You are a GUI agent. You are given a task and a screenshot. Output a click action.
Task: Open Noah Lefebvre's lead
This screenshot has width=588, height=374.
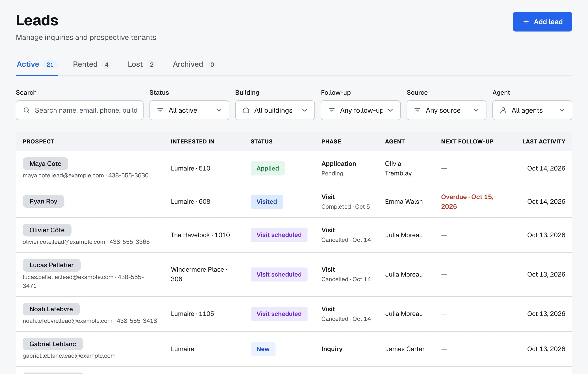coord(51,309)
